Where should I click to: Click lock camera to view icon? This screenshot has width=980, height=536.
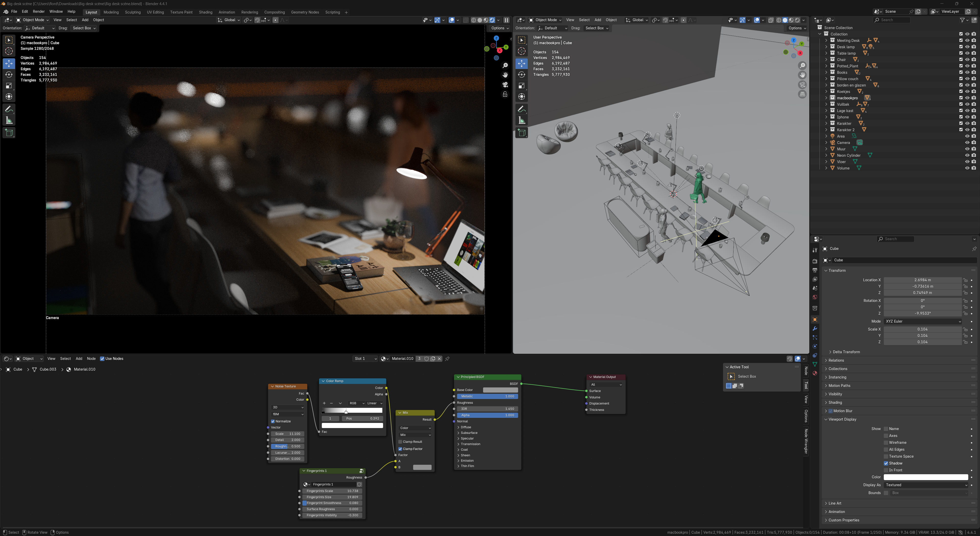tap(505, 94)
